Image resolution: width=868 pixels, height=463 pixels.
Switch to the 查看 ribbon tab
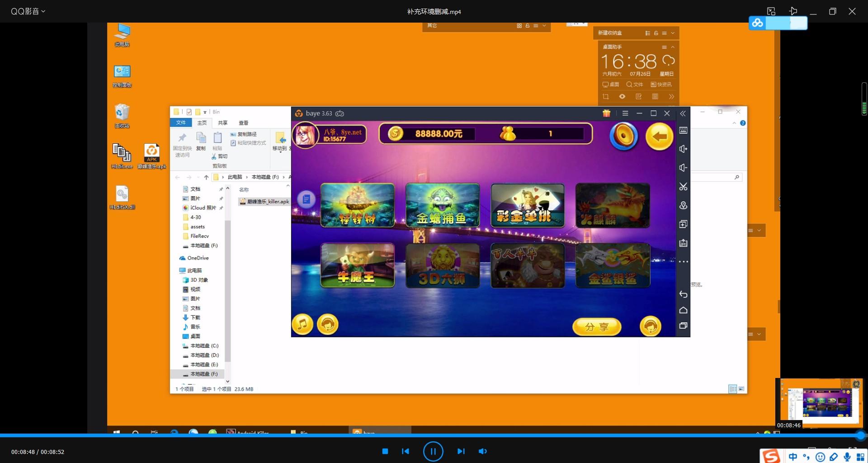point(244,123)
